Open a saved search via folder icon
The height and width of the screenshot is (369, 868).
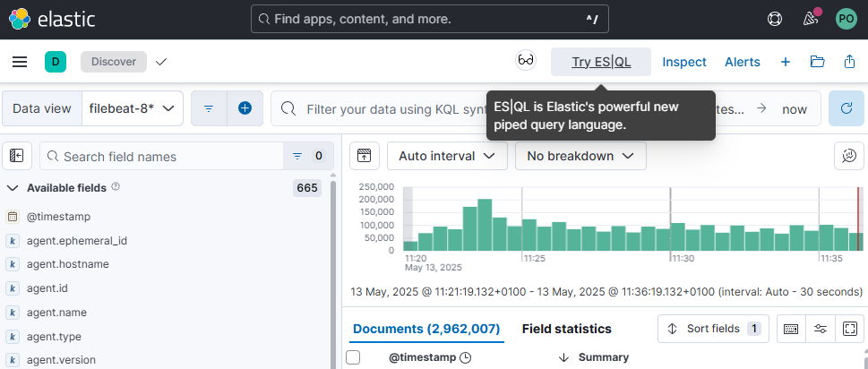pos(817,62)
